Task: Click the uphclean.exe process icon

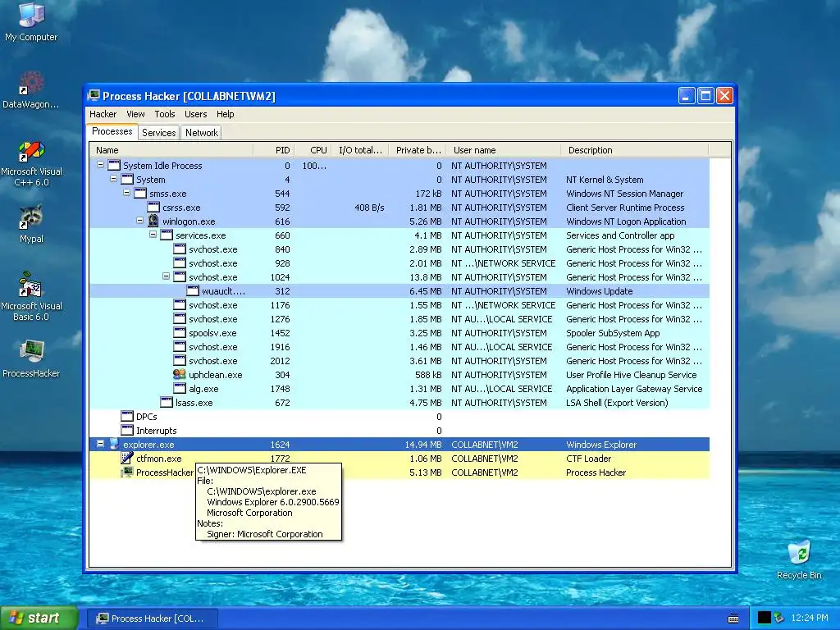Action: point(180,374)
